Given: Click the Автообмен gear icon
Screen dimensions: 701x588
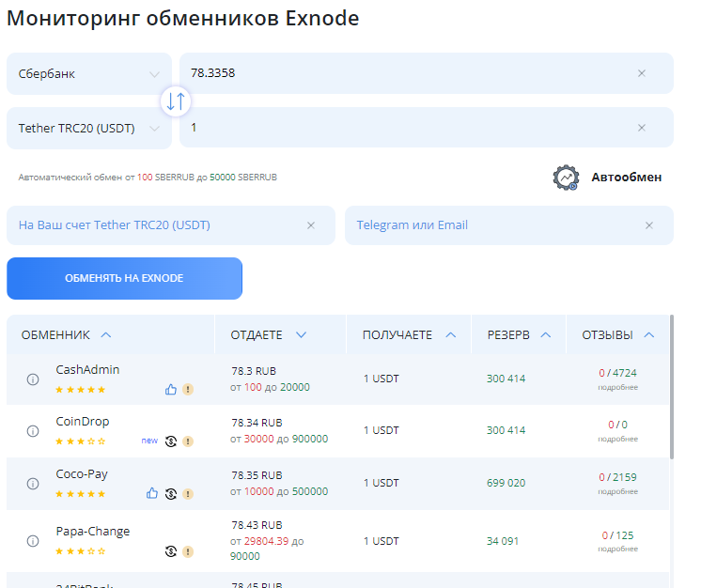Looking at the screenshot, I should [x=566, y=178].
